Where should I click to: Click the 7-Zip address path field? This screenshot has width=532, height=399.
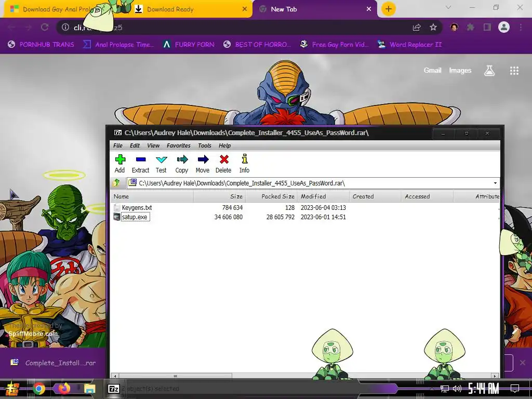click(311, 183)
